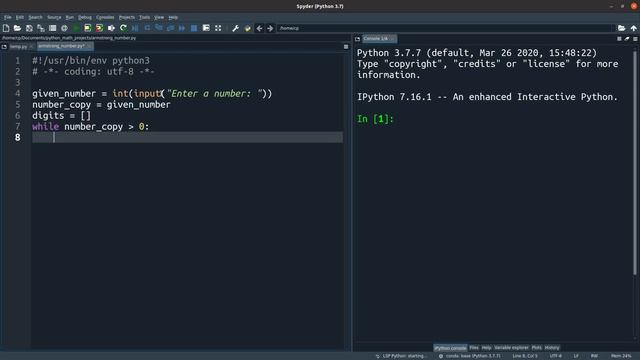
Task: Open the PYTHONPATH manager
Action: pyautogui.click(x=247, y=28)
